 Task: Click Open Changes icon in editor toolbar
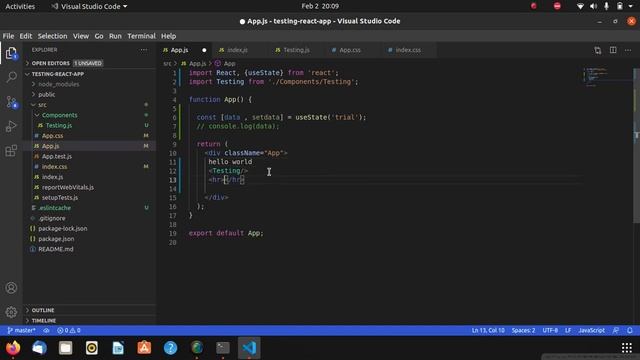coord(598,50)
